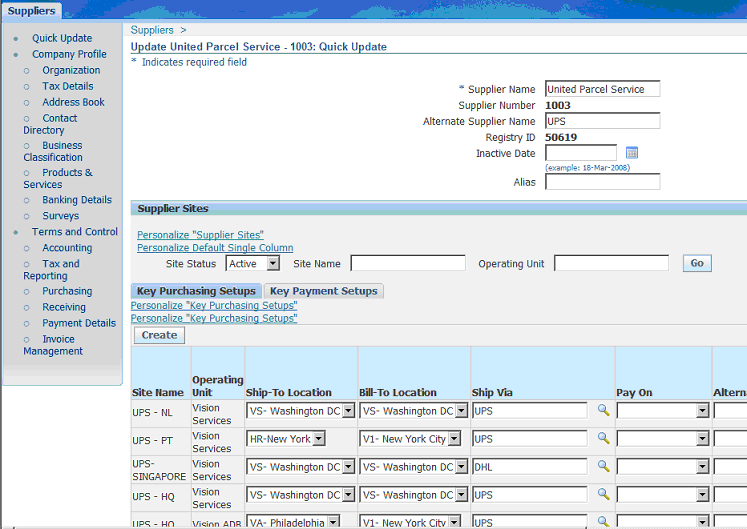Open Purchasing link in sidebar
Viewport: 747px width, 529px height.
67,291
